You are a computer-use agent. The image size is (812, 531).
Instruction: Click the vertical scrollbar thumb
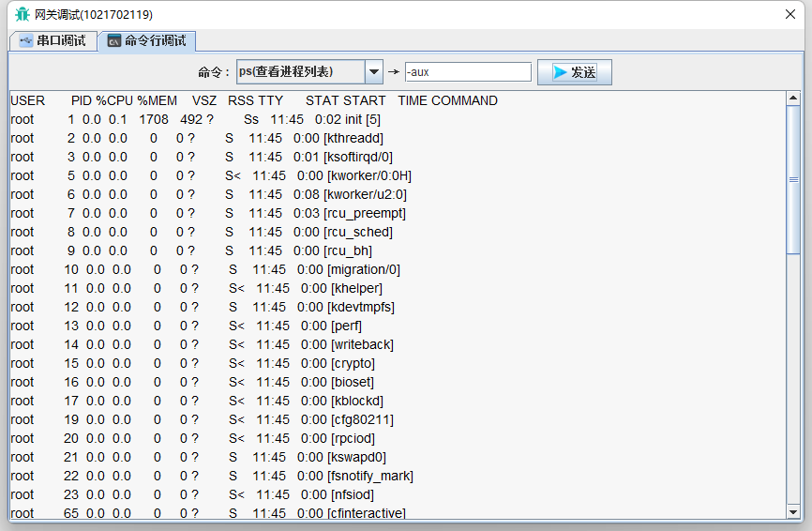click(793, 180)
